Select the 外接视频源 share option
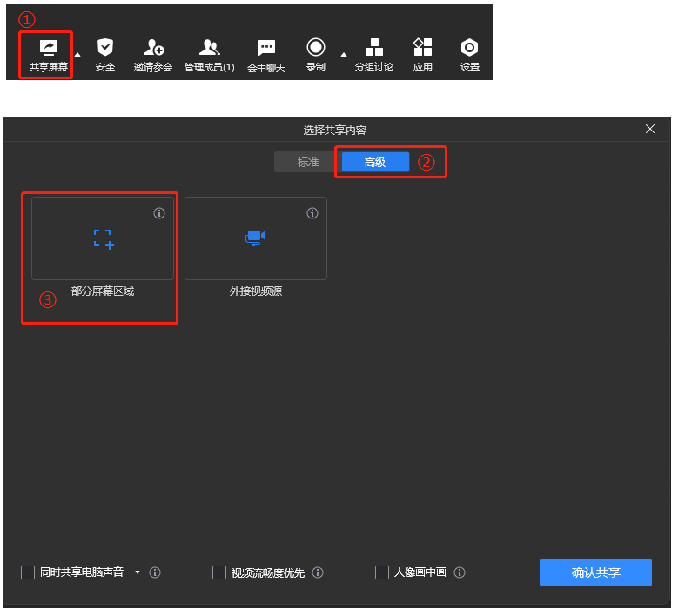Screen dimensions: 678x616 (256, 238)
